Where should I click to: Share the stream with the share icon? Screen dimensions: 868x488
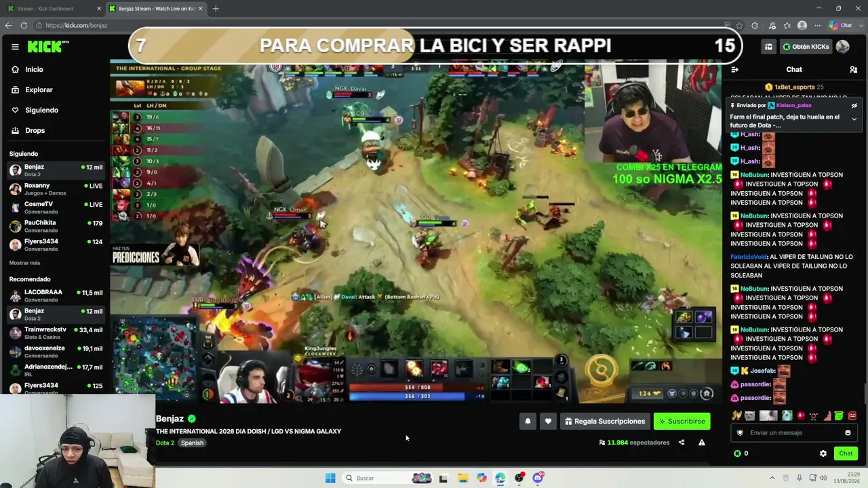click(x=682, y=443)
